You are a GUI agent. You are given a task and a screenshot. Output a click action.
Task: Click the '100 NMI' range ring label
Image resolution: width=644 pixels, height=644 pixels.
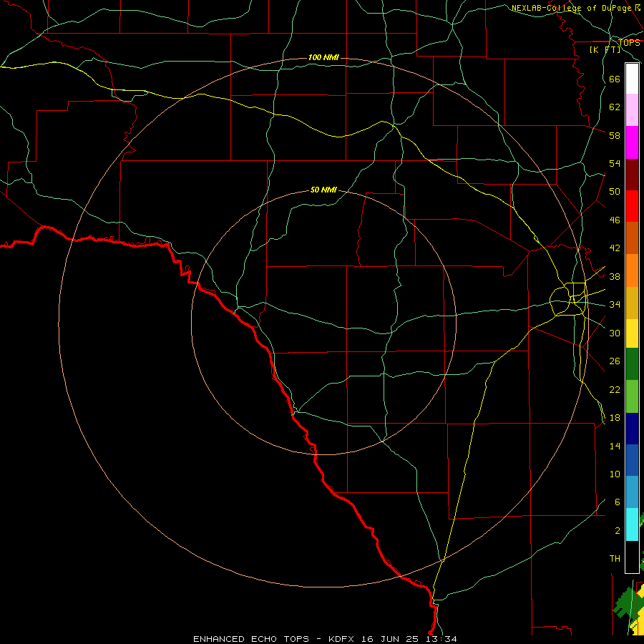click(323, 57)
